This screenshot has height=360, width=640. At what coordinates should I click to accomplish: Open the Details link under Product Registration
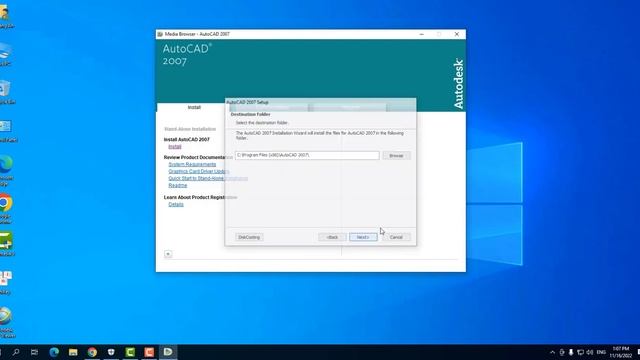176,204
